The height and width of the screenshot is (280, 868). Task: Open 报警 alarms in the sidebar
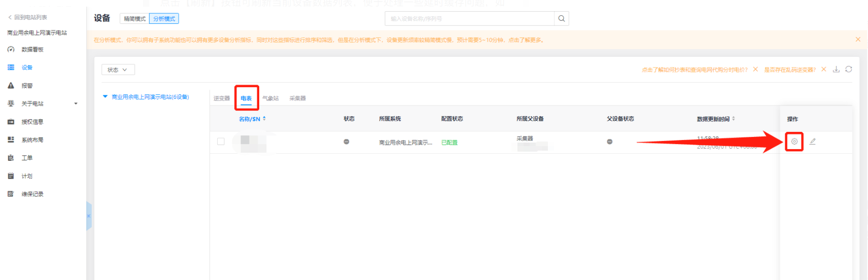pos(27,86)
